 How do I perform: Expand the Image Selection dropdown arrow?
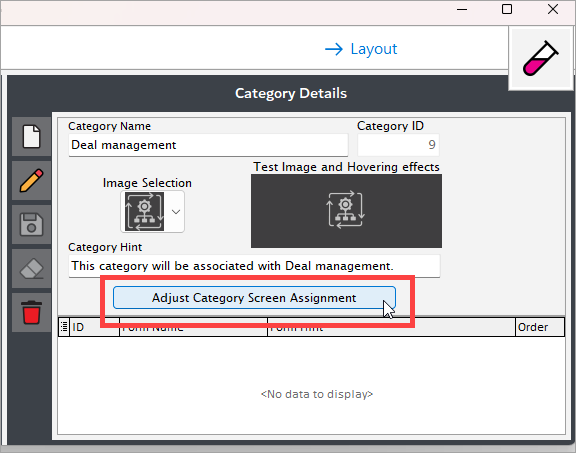click(x=176, y=212)
